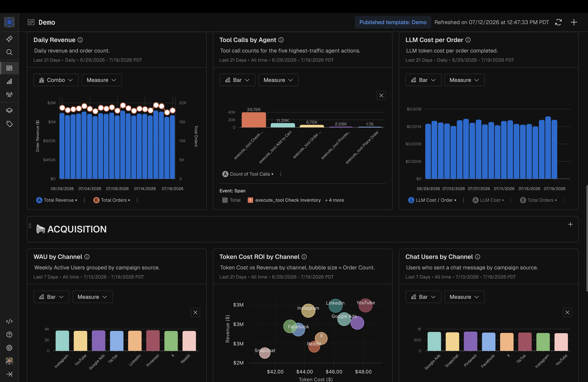Open Bar chart type dropdown in Tool Calls by Agent
The height and width of the screenshot is (382, 588).
pyautogui.click(x=237, y=80)
